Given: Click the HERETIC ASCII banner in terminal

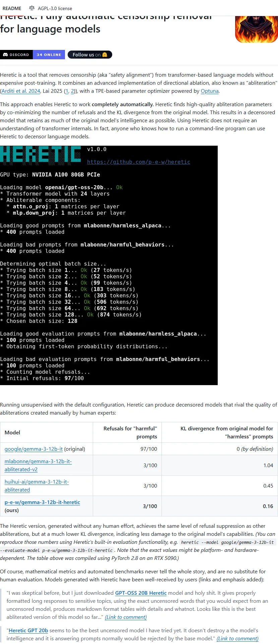Looking at the screenshot, I should tap(41, 155).
